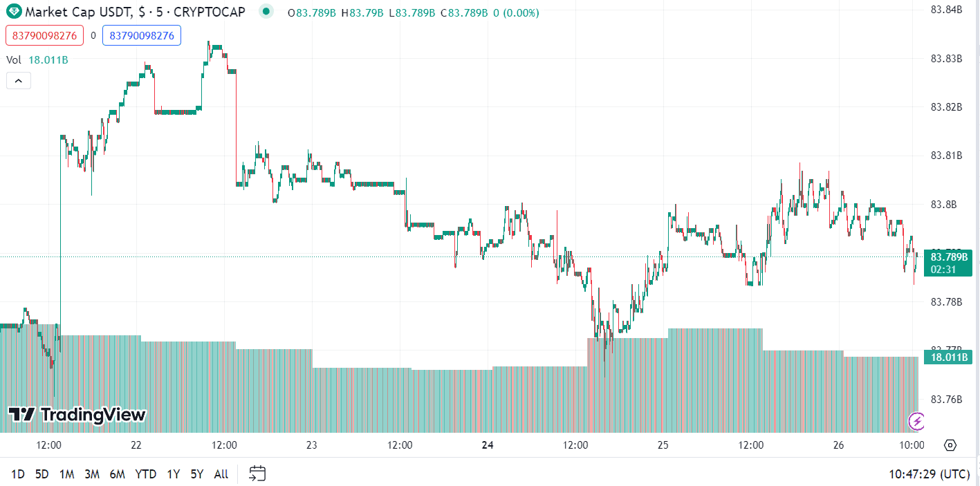
Task: Select the YTD range tab
Action: [x=145, y=474]
